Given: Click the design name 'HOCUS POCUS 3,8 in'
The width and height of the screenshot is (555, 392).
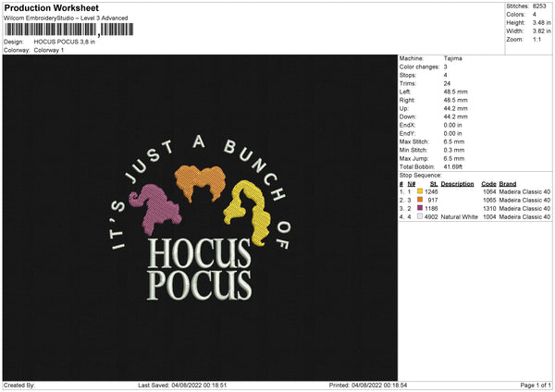Looking at the screenshot, I should [x=65, y=42].
